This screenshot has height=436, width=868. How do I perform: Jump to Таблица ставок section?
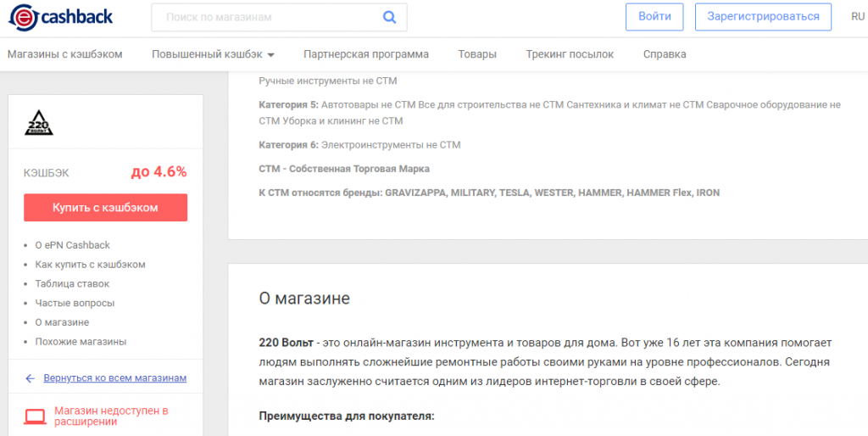coord(72,284)
